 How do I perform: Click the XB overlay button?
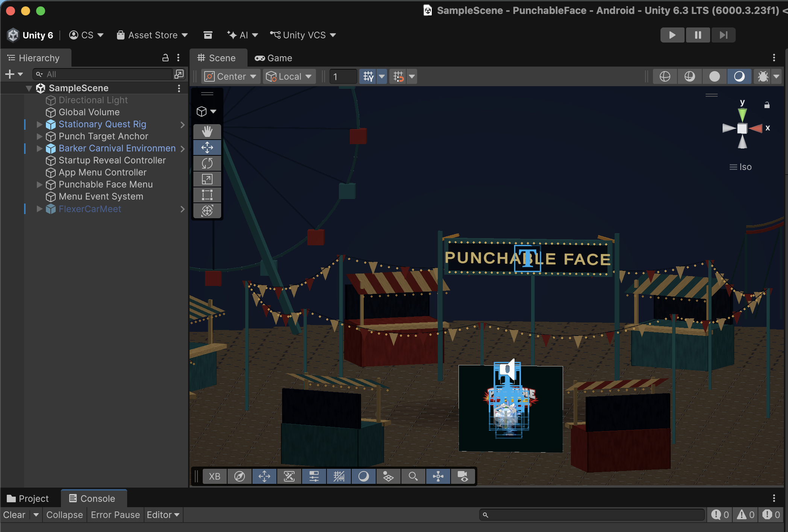(x=215, y=476)
